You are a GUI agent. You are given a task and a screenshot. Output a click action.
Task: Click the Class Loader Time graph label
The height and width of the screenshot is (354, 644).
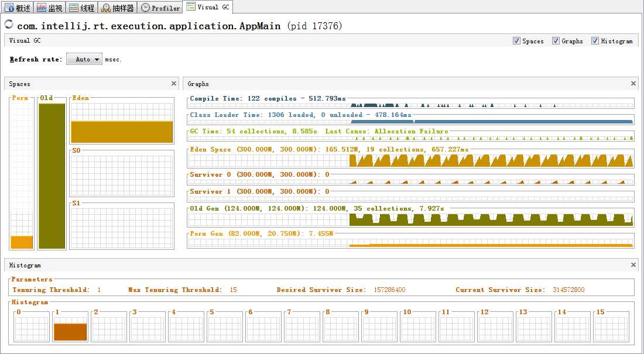pos(301,115)
